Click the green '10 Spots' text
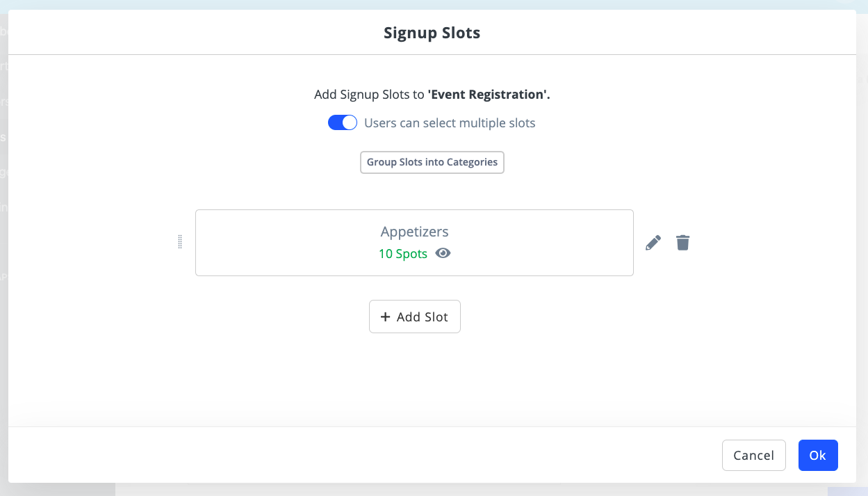Image resolution: width=868 pixels, height=496 pixels. click(x=403, y=254)
